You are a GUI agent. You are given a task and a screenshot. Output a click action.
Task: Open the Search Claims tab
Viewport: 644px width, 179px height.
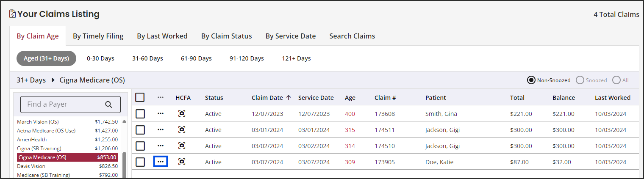coord(352,36)
